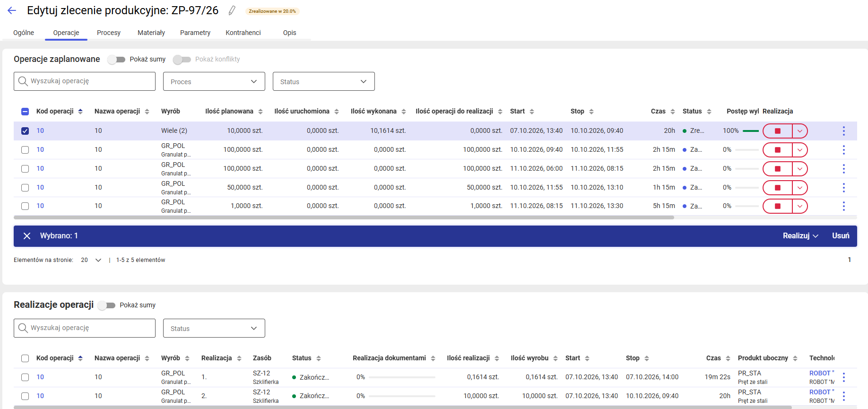Check the checkbox for realization 1. row
The image size is (868, 409).
click(x=25, y=377)
